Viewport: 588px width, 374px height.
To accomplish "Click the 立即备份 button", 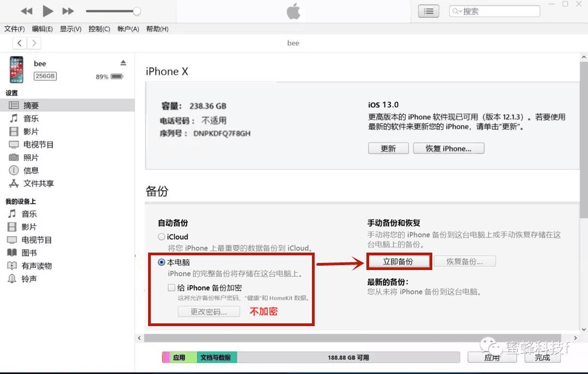I will tap(399, 261).
